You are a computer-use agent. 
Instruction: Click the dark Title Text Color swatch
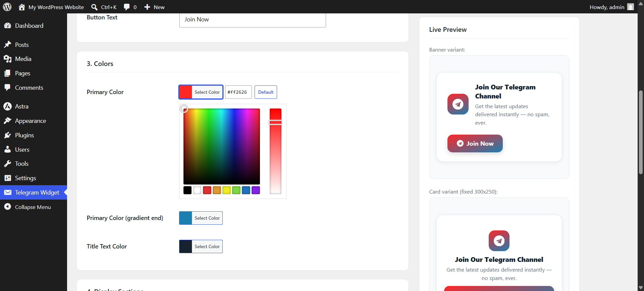[x=185, y=246]
